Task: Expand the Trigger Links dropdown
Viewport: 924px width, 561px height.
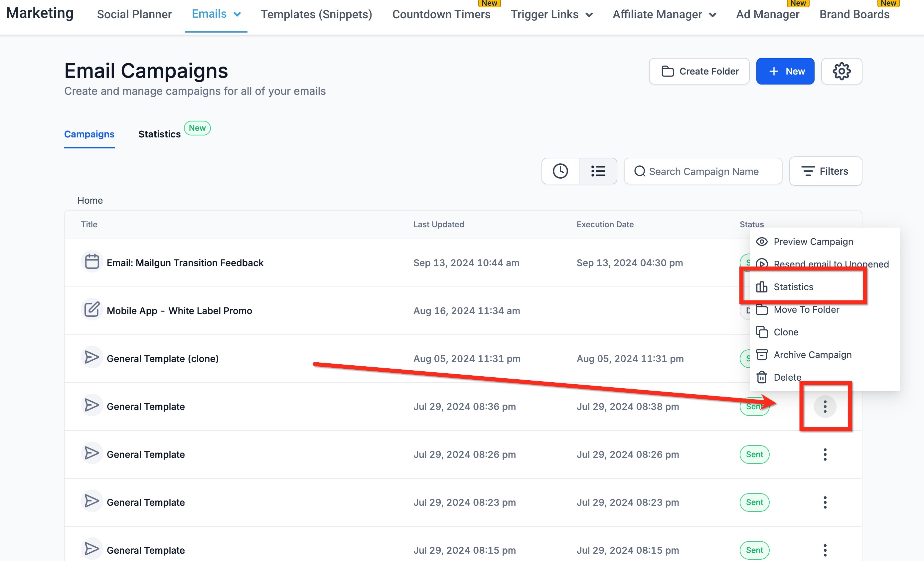Action: pyautogui.click(x=551, y=15)
